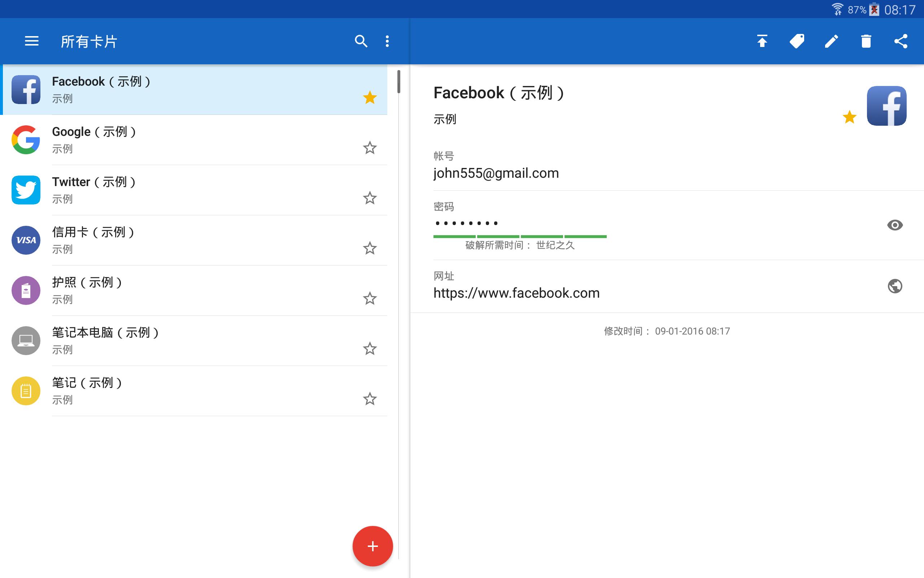
Task: Click the green password strength bar
Action: (520, 237)
